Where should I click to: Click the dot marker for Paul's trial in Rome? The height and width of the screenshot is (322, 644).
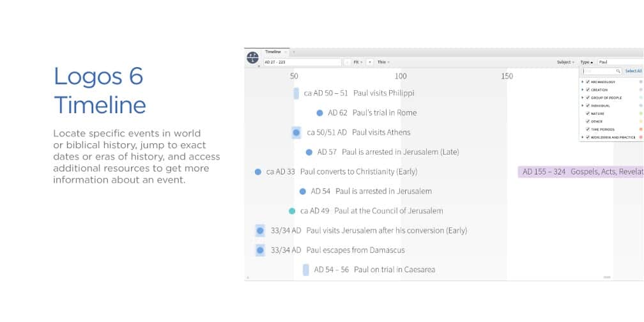(319, 113)
